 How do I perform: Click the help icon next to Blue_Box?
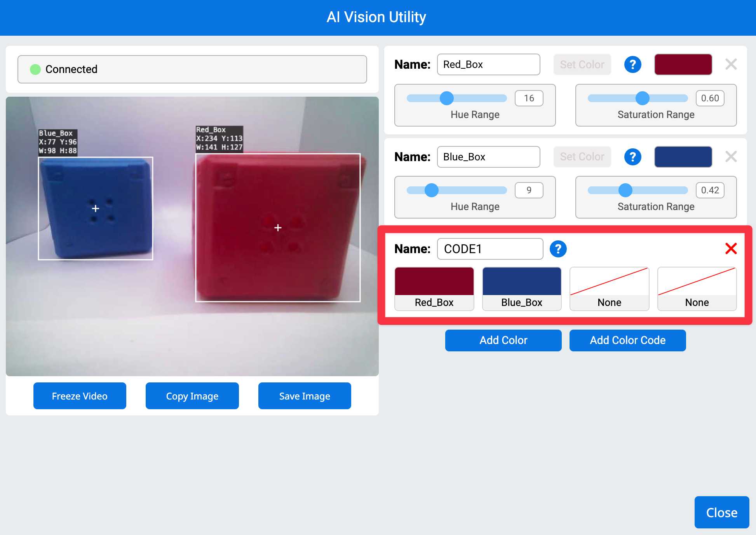click(632, 157)
